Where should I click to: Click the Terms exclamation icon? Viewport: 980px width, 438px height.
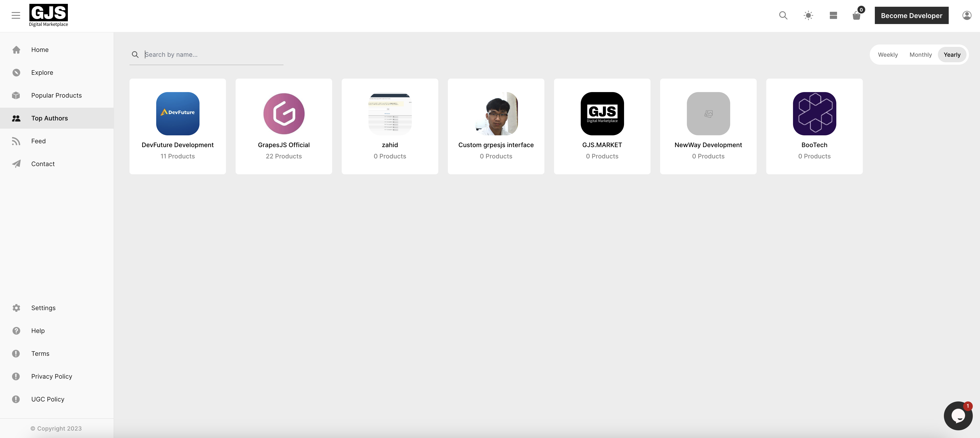point(16,353)
